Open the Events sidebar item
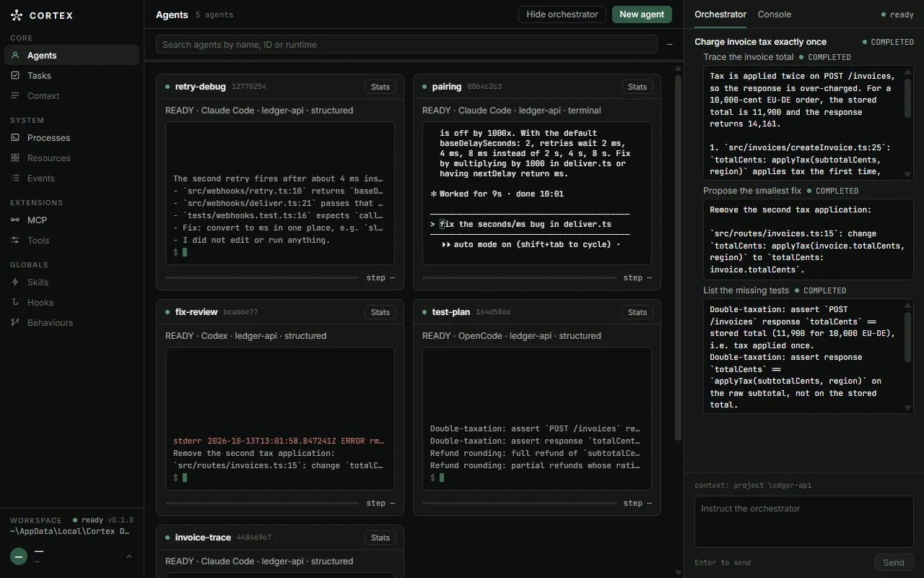Viewport: 924px width, 578px height. click(71, 178)
